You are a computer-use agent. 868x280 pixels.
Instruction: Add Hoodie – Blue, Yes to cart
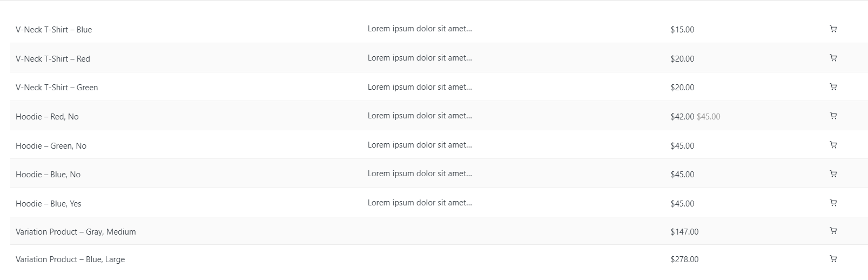(x=833, y=203)
